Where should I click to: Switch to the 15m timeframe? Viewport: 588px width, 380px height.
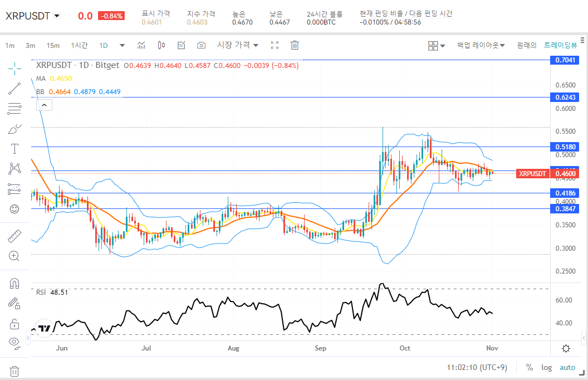click(x=53, y=45)
